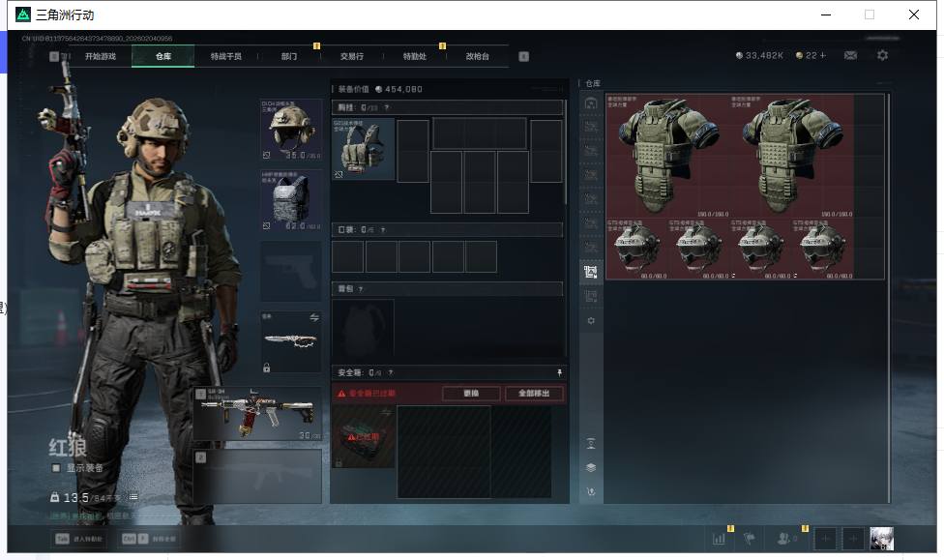Open the player avatar portrait
Screen dimensions: 944x560
pos(881,539)
